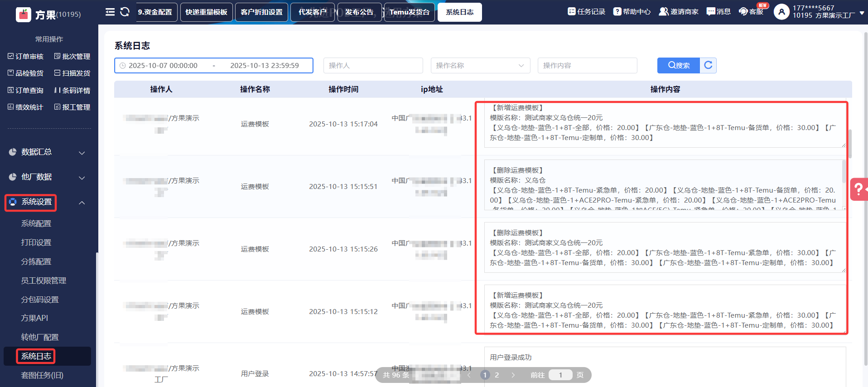Go to page 2 in pagination
Image resolution: width=868 pixels, height=387 pixels.
point(497,375)
